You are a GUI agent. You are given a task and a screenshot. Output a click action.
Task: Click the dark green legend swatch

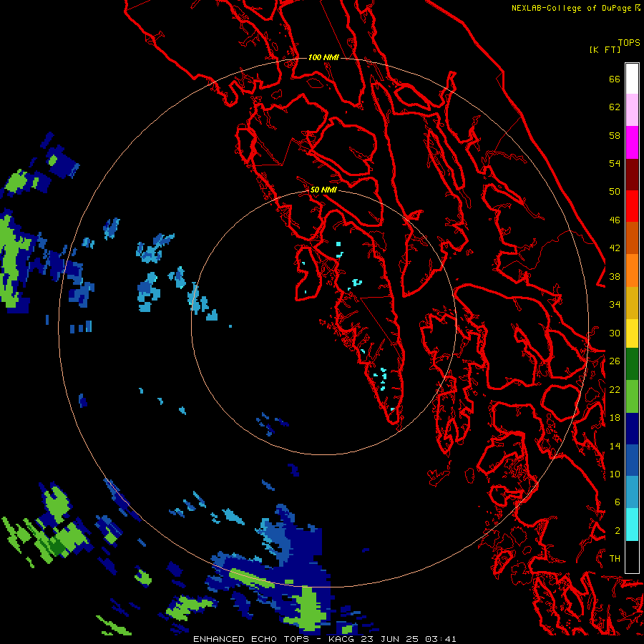[632, 364]
